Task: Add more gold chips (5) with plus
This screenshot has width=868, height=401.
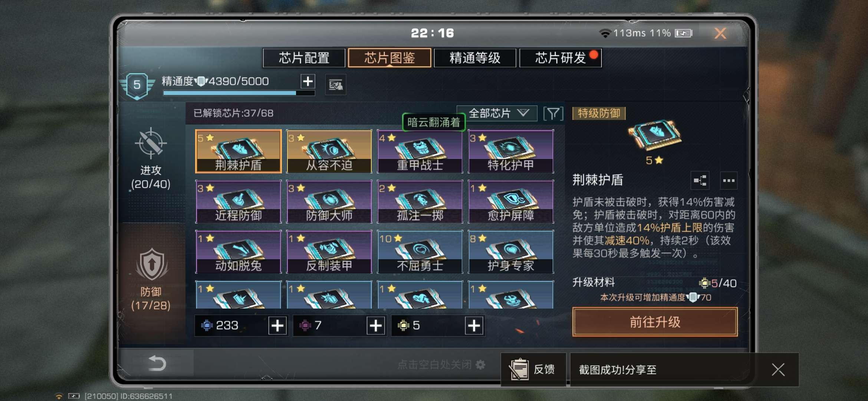Action: coord(474,326)
